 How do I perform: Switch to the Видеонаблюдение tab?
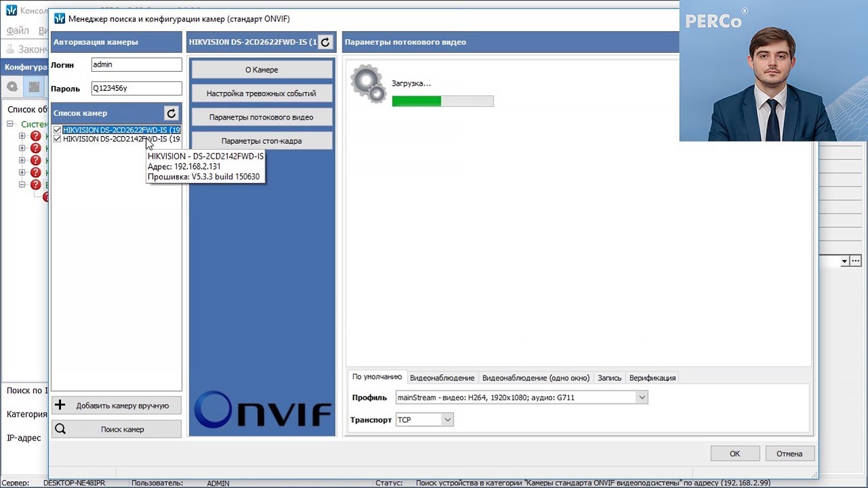click(442, 378)
